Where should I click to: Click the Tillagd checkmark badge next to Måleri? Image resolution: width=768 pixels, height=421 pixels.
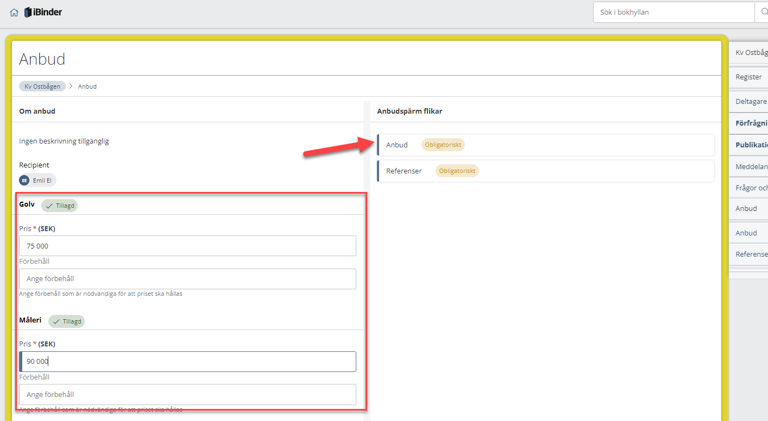click(68, 322)
